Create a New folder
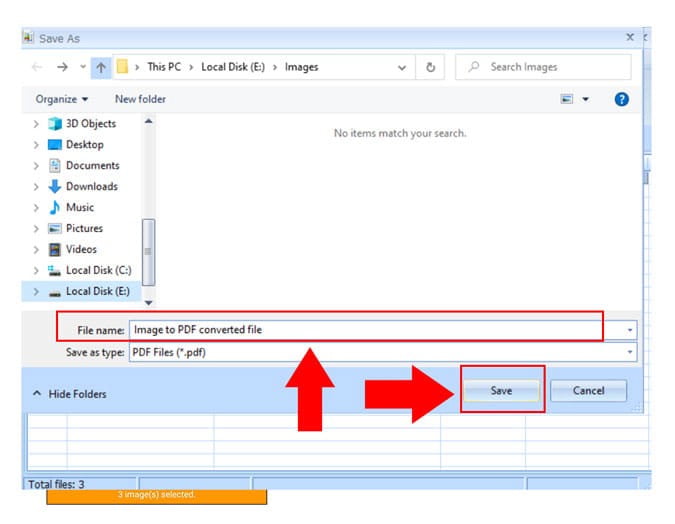 coord(140,99)
